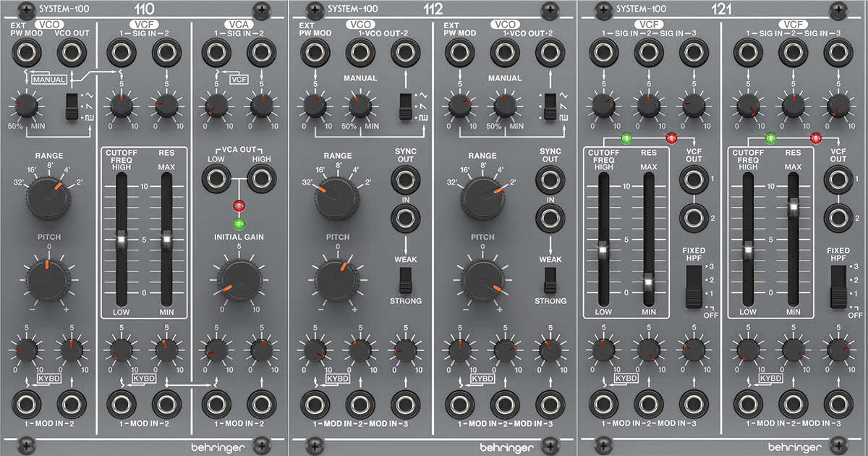
Task: Click VCF OUT 1 jack on 121's right VCF
Action: tap(838, 179)
